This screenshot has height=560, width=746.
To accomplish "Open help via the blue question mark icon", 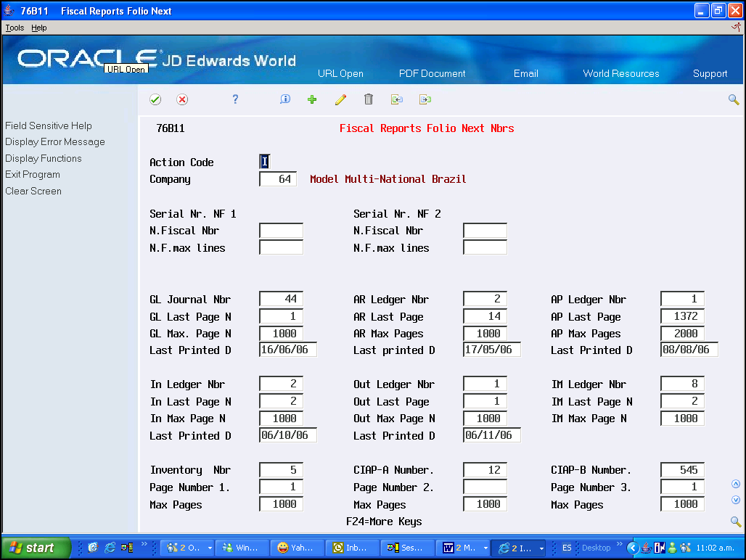I will (235, 99).
